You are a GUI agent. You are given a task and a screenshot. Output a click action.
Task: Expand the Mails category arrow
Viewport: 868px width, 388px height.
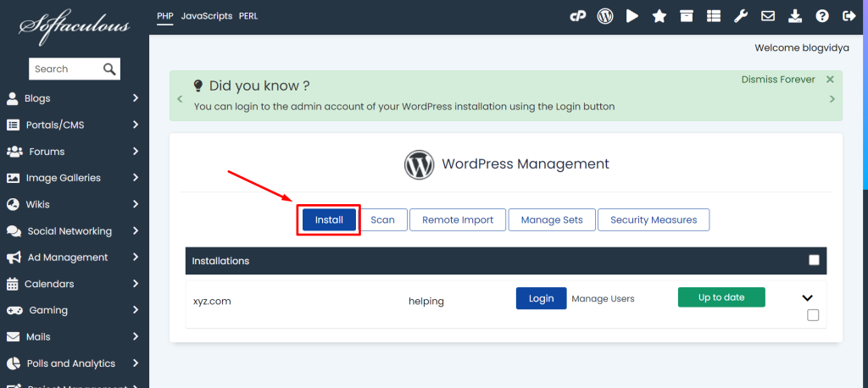tap(136, 336)
